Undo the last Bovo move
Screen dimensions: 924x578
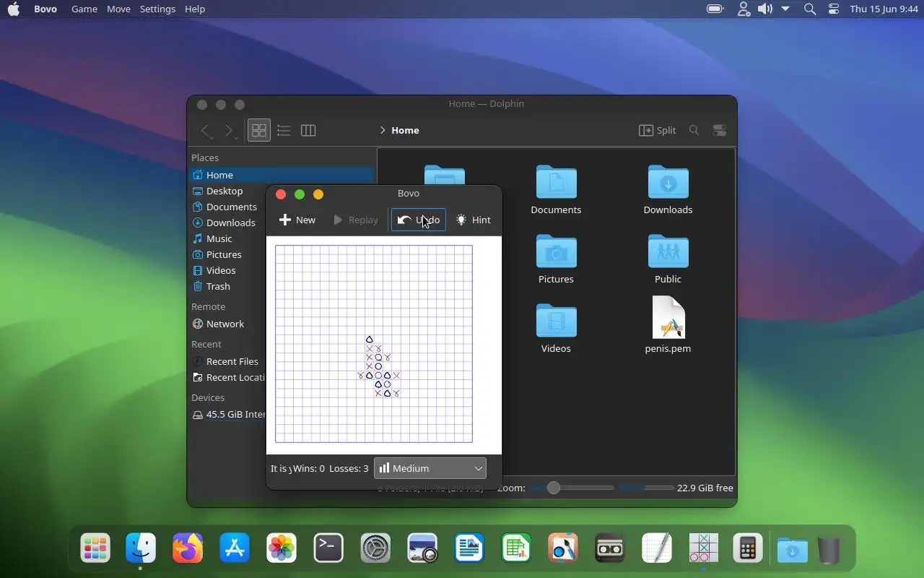click(x=418, y=220)
